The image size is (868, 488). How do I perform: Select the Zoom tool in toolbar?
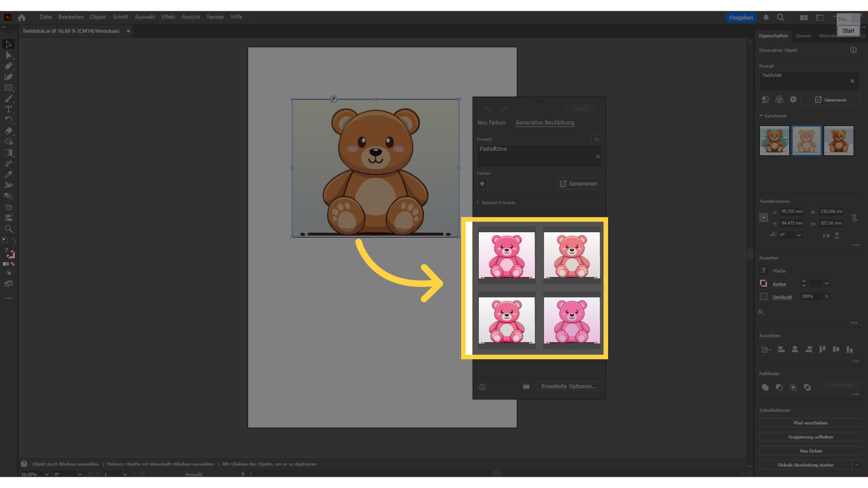tap(9, 229)
